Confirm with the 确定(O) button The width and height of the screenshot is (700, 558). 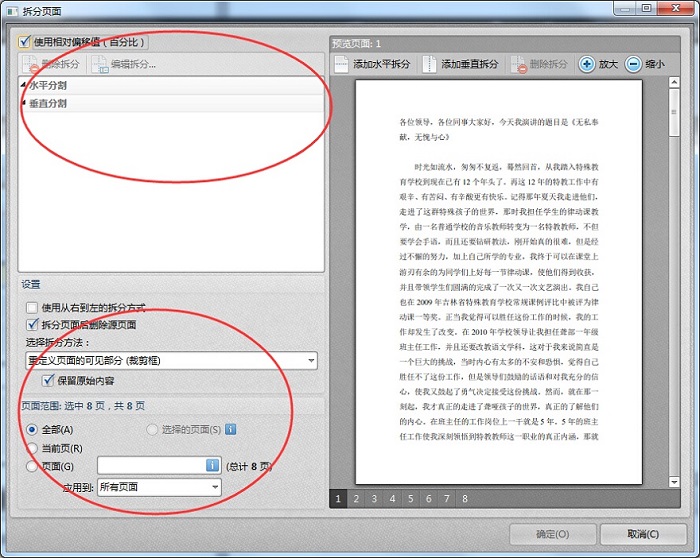[x=553, y=534]
